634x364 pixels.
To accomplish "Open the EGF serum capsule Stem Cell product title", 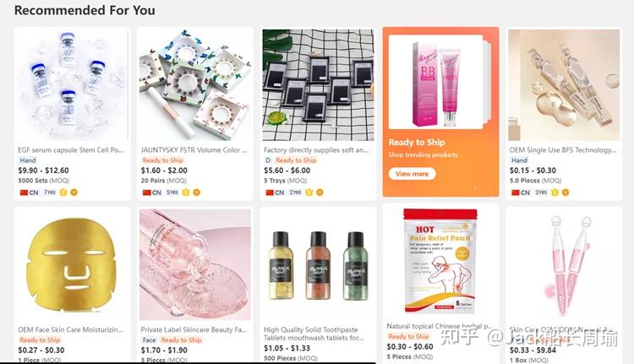I will pos(71,149).
